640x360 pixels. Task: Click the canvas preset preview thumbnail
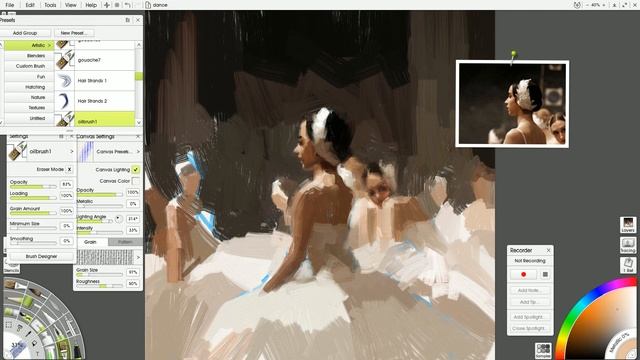85,151
